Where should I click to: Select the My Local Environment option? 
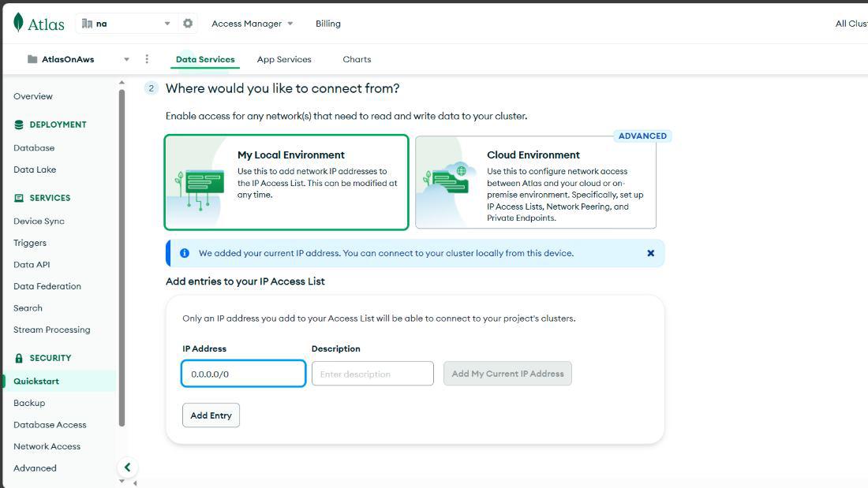click(286, 182)
